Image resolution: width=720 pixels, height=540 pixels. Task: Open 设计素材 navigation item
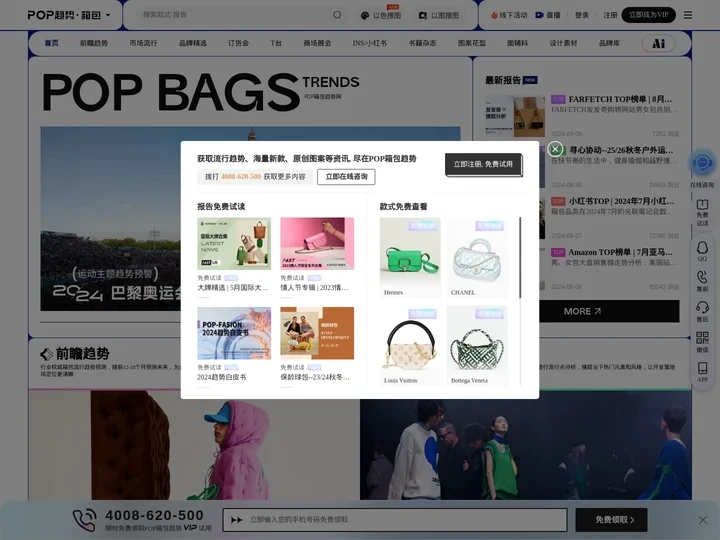[563, 43]
